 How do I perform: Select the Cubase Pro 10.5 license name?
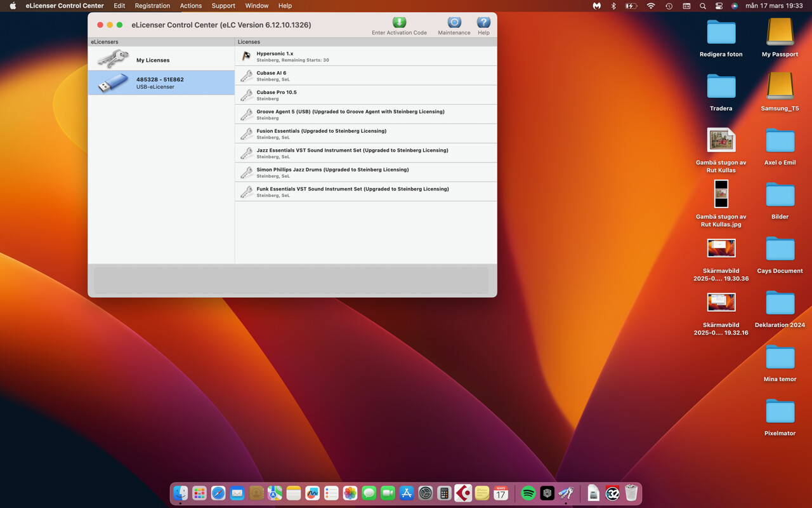point(277,92)
